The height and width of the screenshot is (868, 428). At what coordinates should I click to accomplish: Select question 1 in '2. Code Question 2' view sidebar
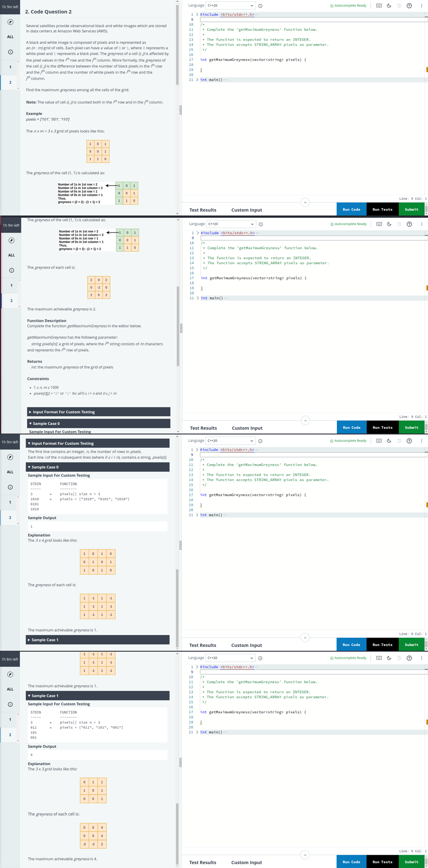10,67
